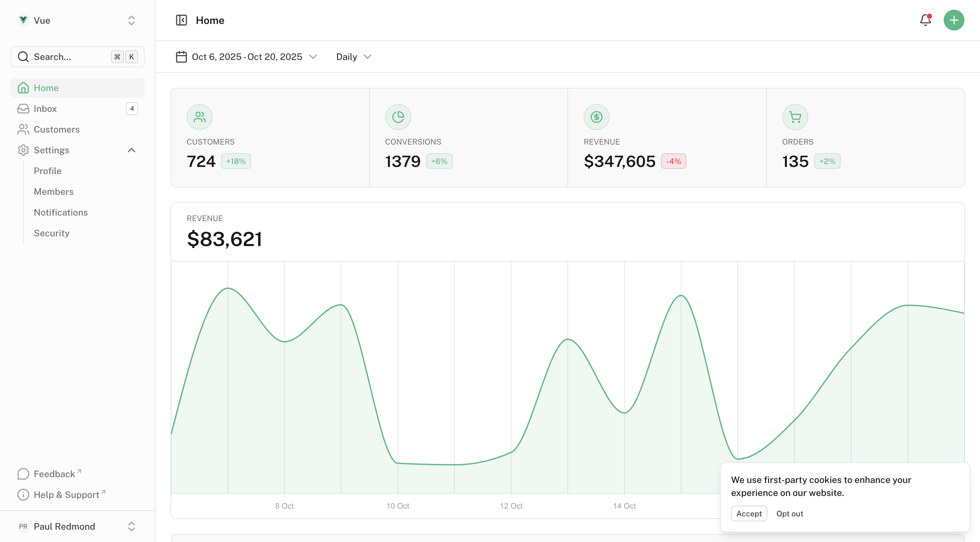Open the Security settings page
Screen dimensions: 980x542
[x=51, y=232]
